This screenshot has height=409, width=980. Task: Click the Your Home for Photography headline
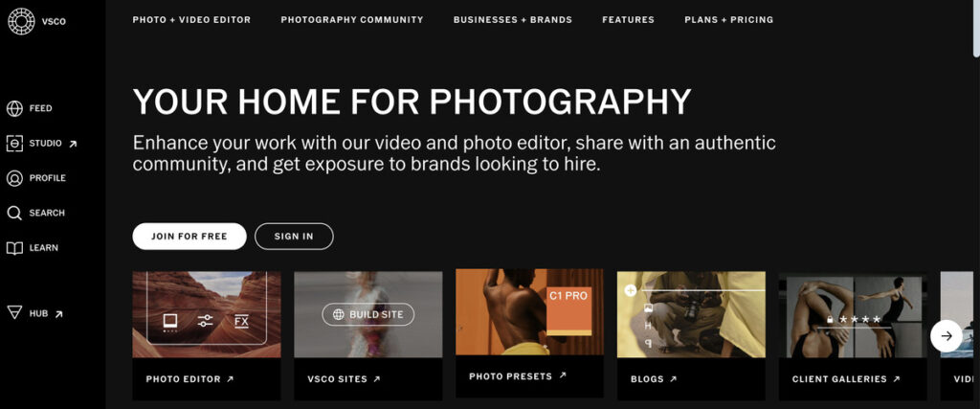click(x=412, y=102)
